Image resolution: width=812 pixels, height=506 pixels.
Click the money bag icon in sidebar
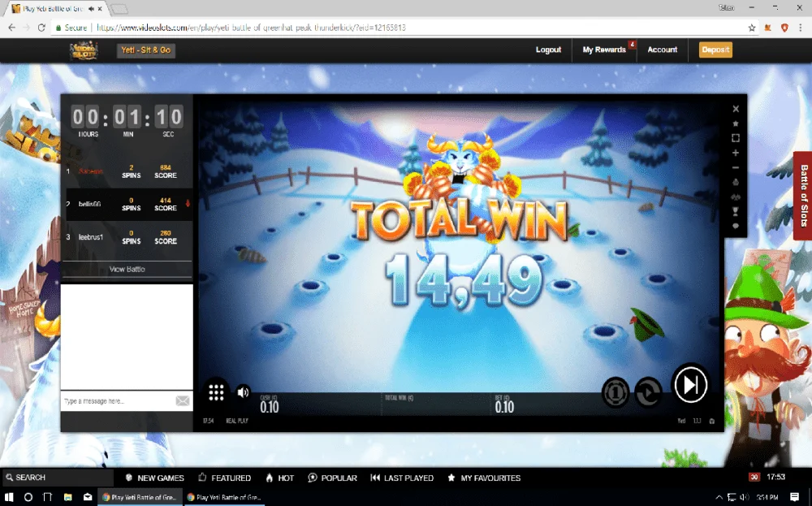736,182
